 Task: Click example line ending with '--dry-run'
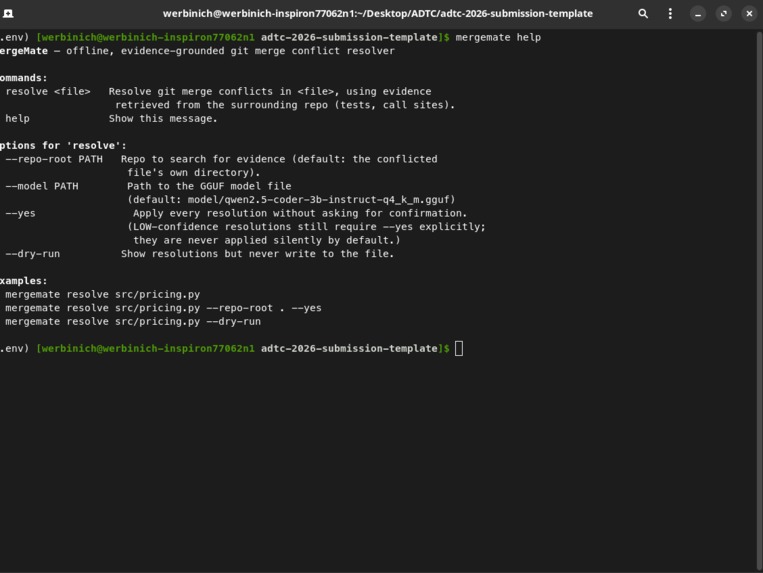[133, 322]
